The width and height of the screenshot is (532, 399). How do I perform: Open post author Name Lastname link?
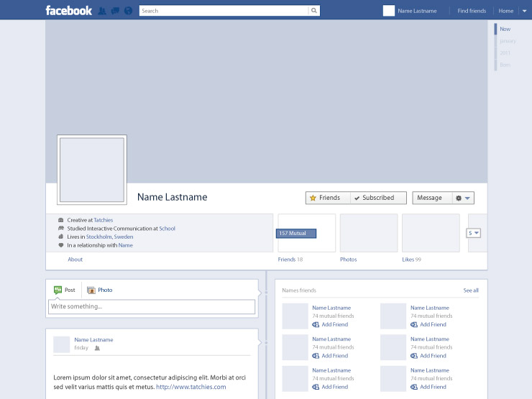pos(93,339)
